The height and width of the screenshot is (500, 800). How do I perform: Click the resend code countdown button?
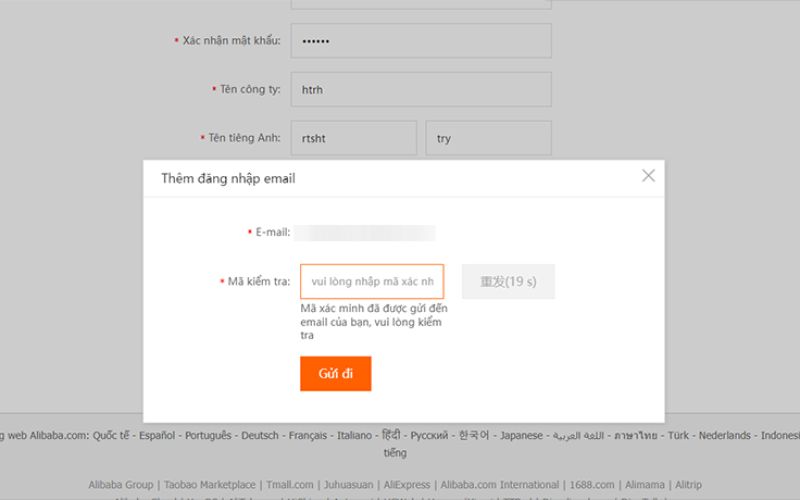tap(508, 282)
